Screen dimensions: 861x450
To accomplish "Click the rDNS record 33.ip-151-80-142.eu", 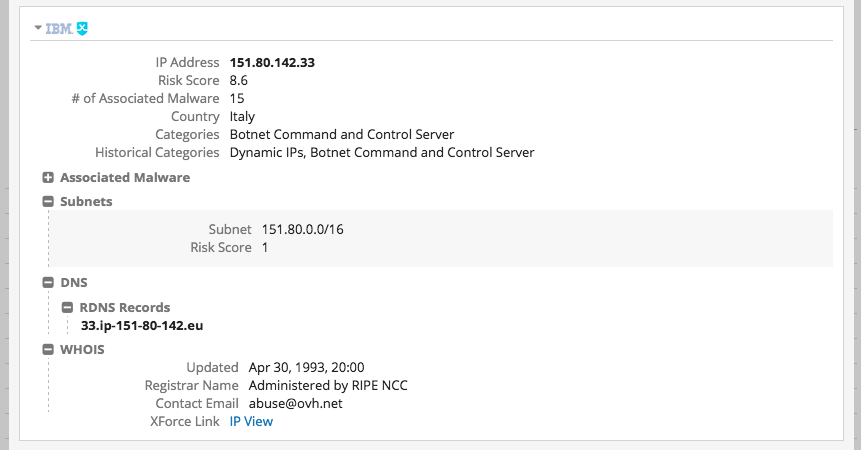I will pos(142,325).
